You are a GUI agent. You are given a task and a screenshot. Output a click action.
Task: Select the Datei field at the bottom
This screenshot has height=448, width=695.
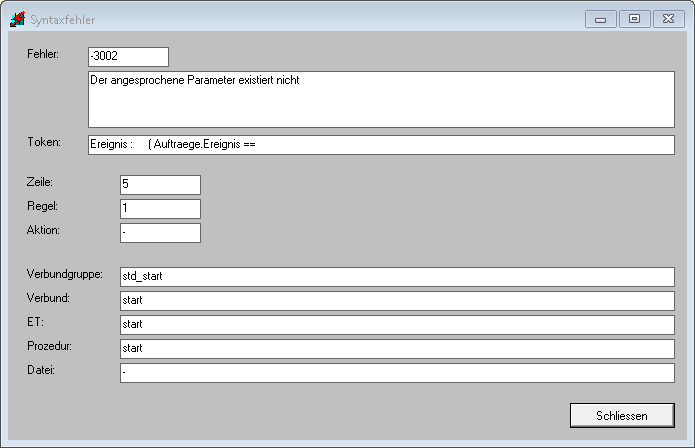point(396,373)
